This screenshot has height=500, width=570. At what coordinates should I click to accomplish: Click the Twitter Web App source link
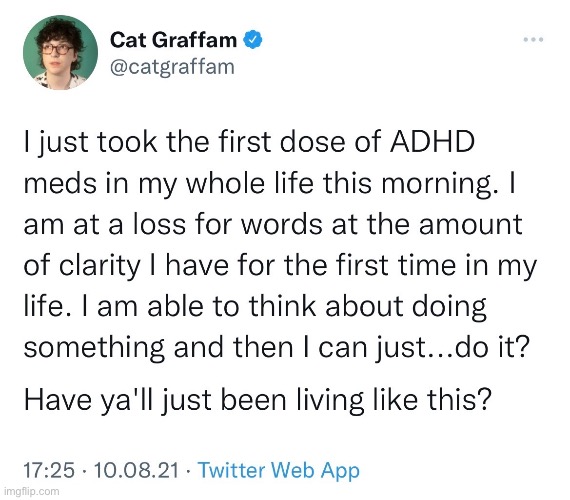[x=279, y=470]
